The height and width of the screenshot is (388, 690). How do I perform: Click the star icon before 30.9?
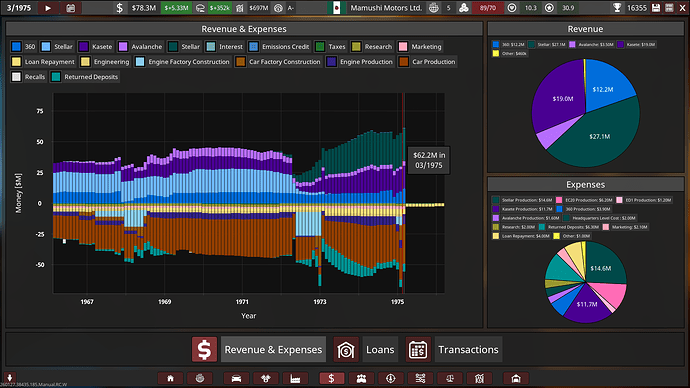point(549,8)
